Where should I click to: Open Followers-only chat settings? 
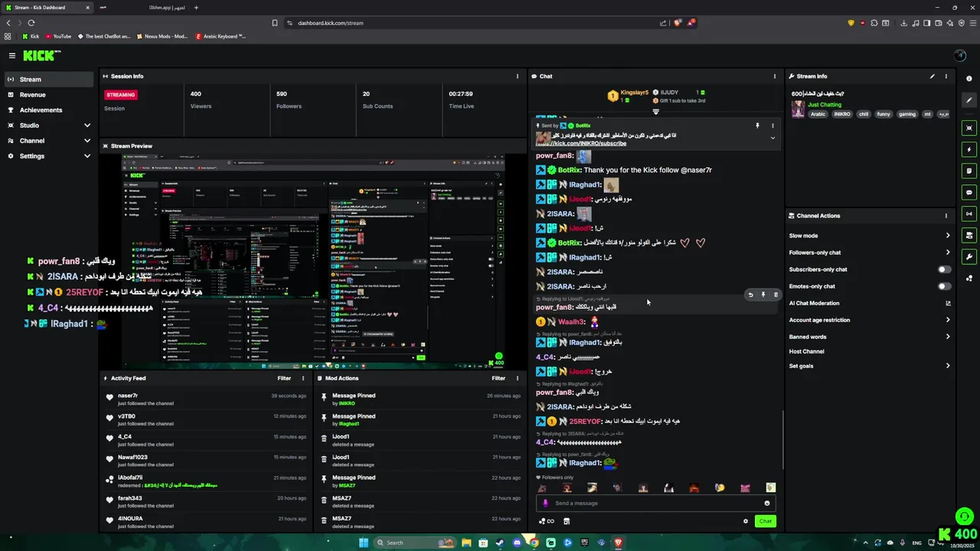click(870, 253)
